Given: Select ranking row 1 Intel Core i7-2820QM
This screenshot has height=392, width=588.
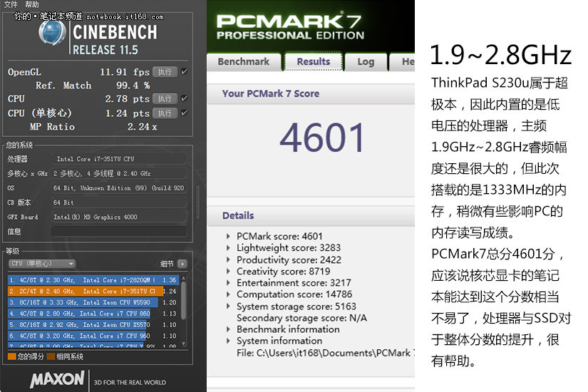Looking at the screenshot, I should pos(93,280).
